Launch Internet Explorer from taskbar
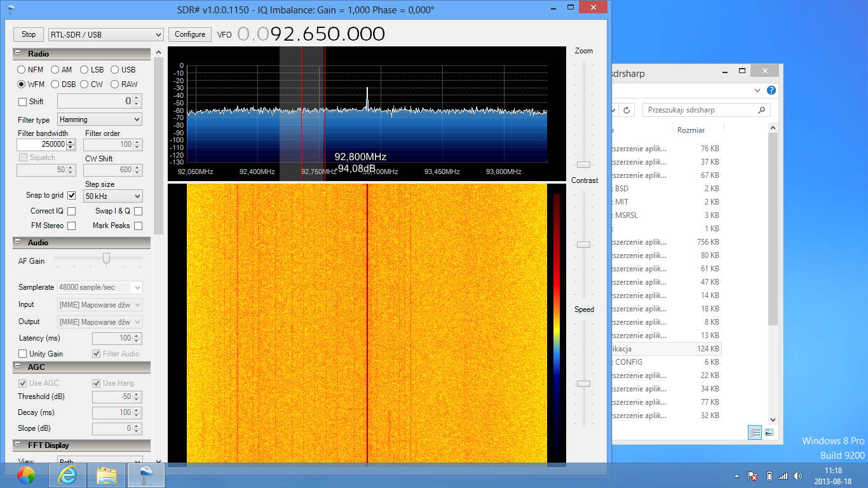 click(67, 475)
